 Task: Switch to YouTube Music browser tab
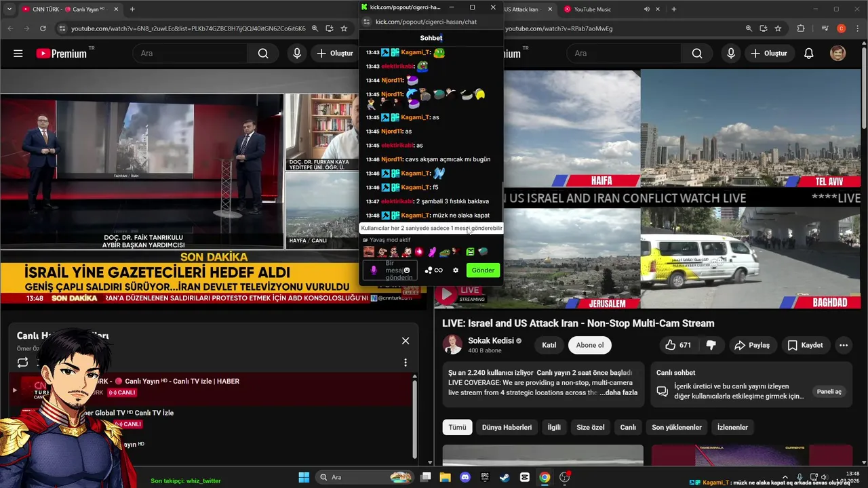(592, 9)
